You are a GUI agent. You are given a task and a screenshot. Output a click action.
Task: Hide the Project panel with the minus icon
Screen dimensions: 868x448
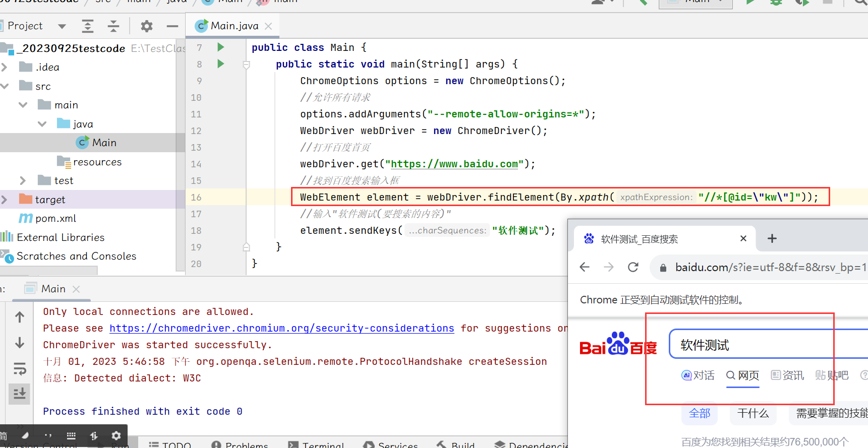[172, 26]
